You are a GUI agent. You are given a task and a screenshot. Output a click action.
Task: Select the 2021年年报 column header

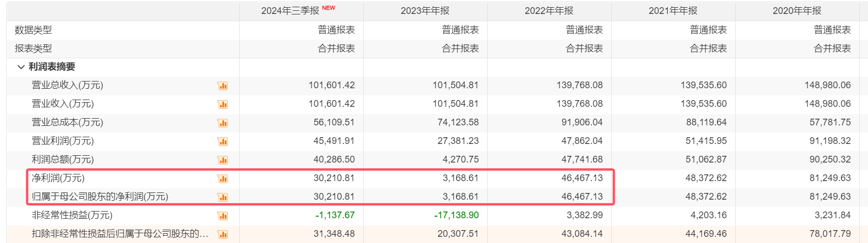[x=673, y=11]
